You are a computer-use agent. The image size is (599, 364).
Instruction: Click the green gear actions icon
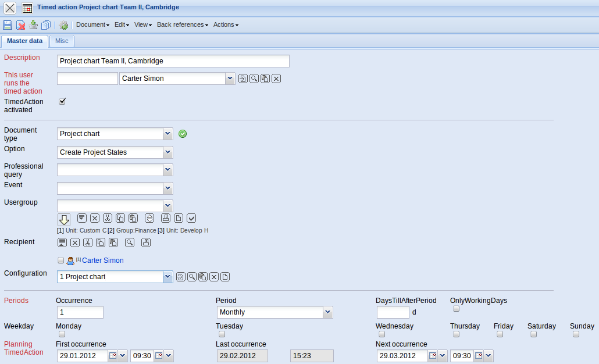(x=63, y=25)
